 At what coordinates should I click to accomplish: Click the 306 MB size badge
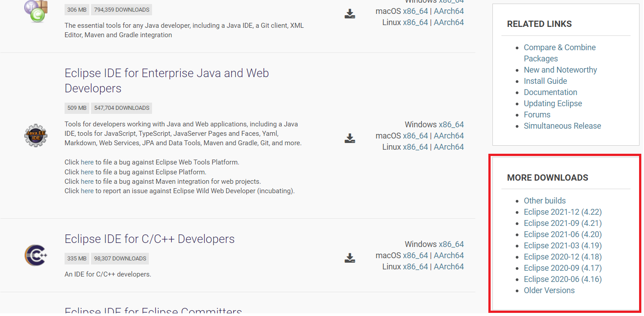click(x=77, y=9)
